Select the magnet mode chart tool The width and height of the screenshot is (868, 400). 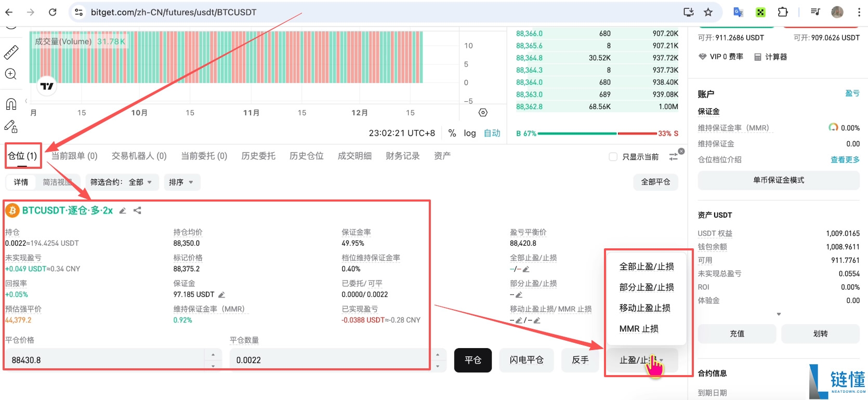point(11,104)
